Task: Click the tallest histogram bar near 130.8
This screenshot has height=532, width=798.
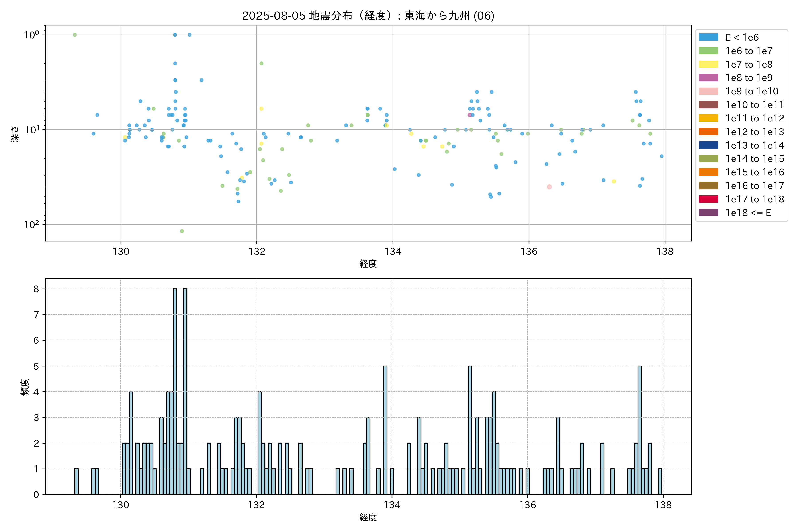Action: coord(175,391)
